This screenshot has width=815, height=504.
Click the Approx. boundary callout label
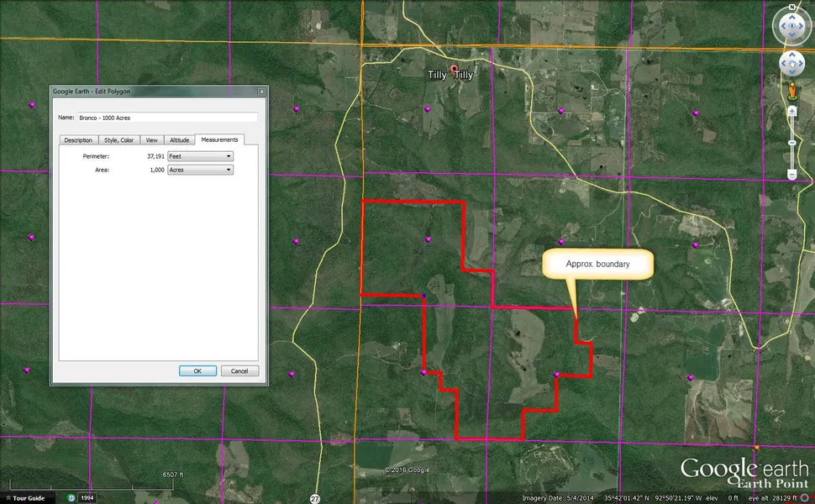pyautogui.click(x=597, y=264)
